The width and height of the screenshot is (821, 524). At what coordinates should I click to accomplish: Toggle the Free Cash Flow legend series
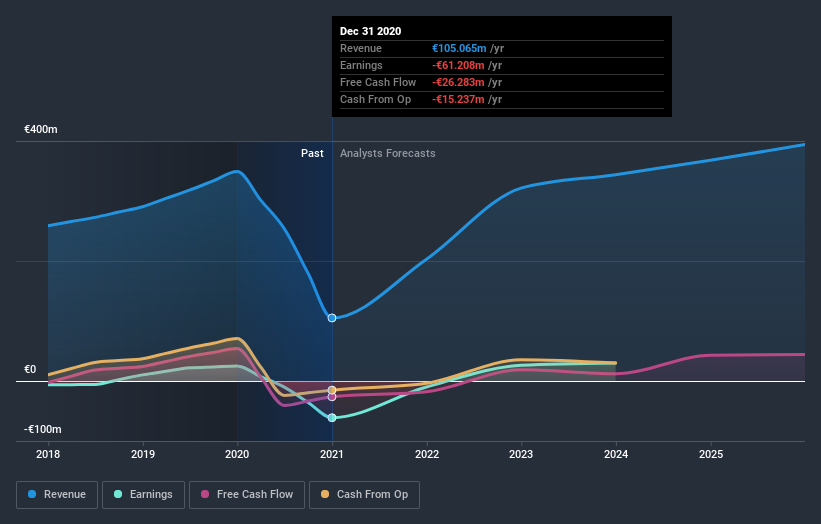click(247, 495)
